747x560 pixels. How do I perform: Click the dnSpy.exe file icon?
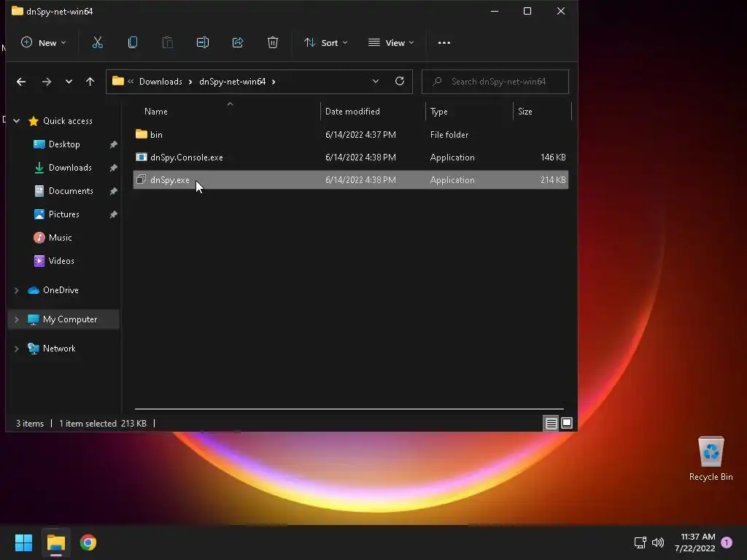(141, 180)
